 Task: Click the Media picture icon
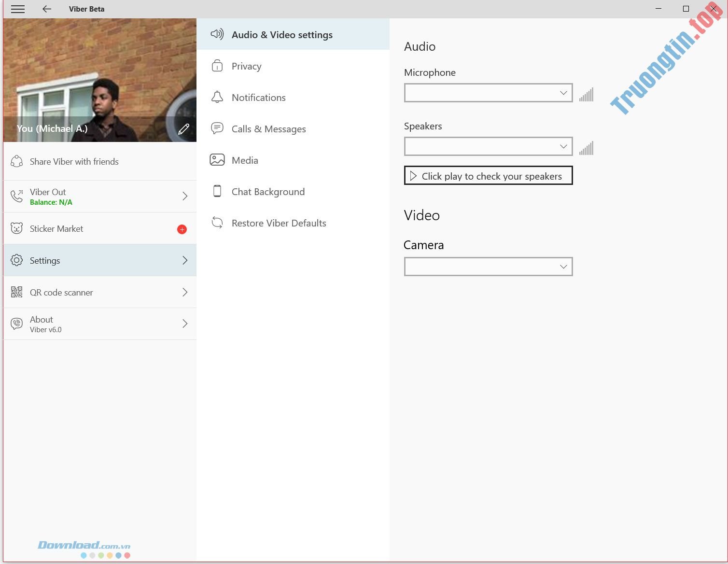coord(217,159)
